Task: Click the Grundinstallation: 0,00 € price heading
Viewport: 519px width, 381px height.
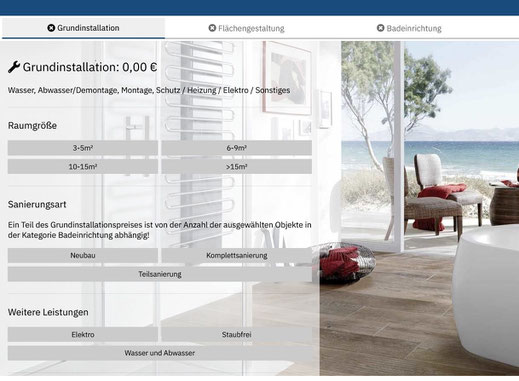Action: [90, 67]
